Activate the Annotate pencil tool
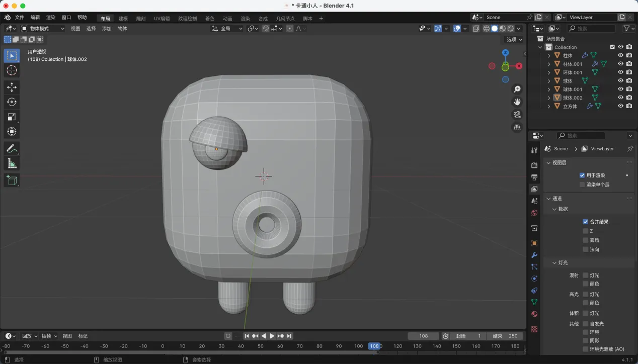 click(12, 148)
